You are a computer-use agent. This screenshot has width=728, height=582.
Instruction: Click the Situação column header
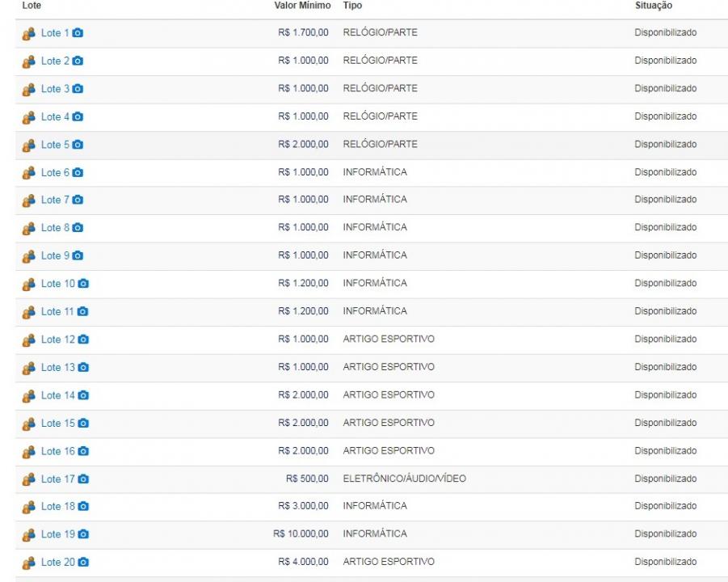pyautogui.click(x=653, y=6)
